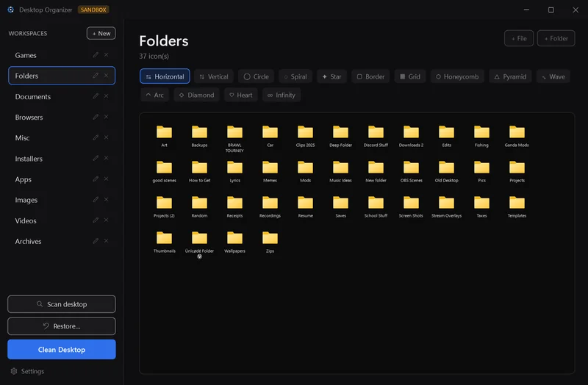Open the Games workspace
The image size is (588, 385).
(62, 55)
